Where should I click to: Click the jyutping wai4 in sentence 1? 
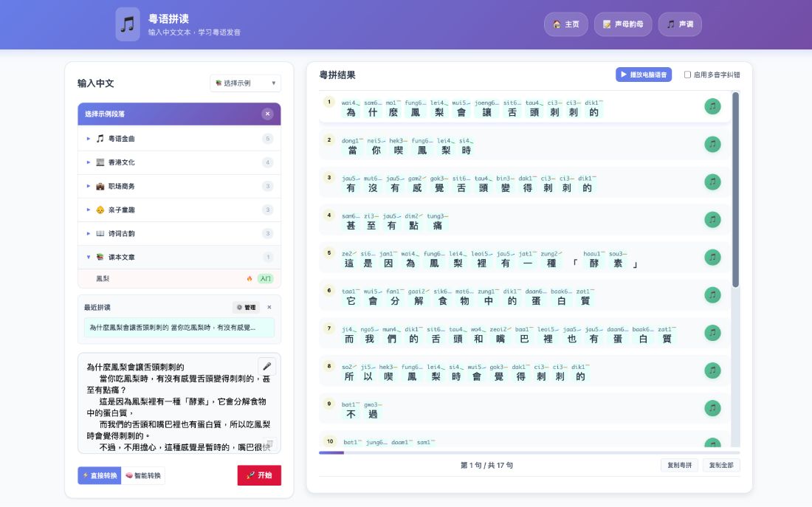click(x=349, y=103)
